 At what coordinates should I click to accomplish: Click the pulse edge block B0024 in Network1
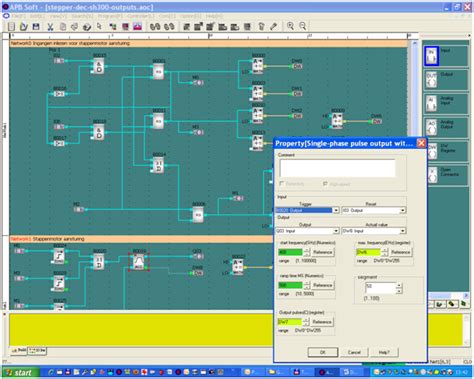click(59, 256)
